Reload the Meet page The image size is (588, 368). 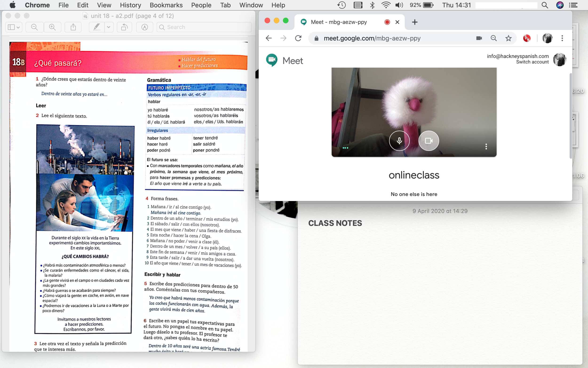tap(298, 38)
